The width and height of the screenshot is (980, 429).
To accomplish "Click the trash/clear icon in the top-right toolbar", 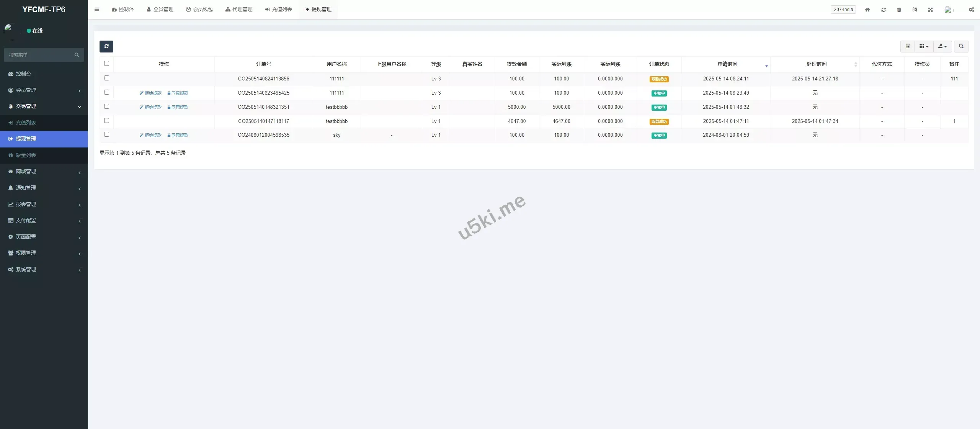I will click(x=899, y=10).
